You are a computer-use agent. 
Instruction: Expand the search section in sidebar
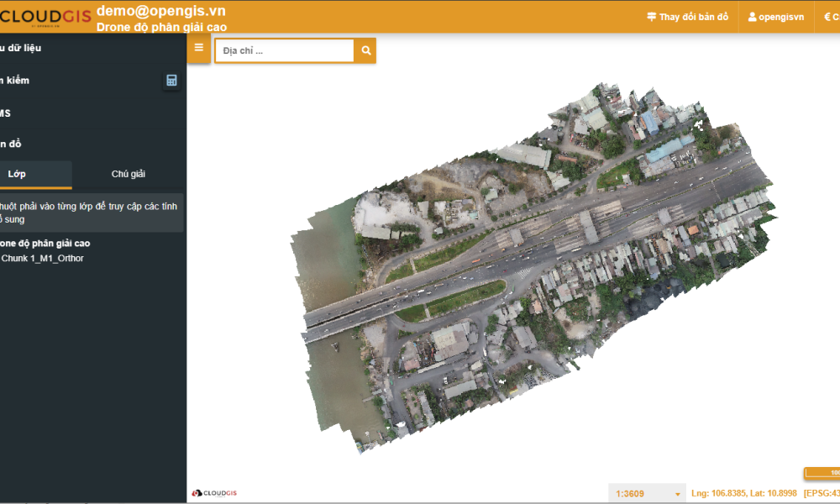click(x=17, y=81)
